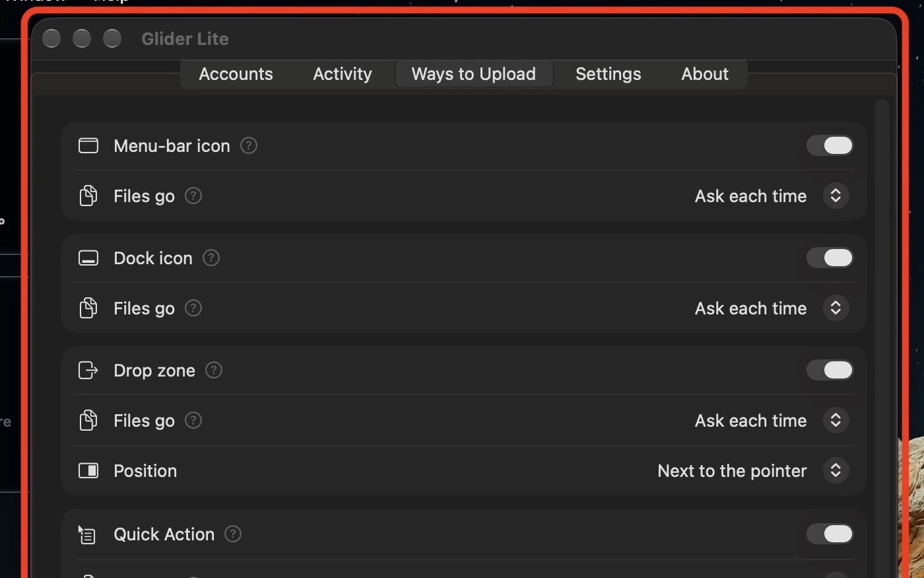Viewport: 924px width, 578px height.
Task: Toggle the Drop zone switch
Action: click(x=830, y=370)
